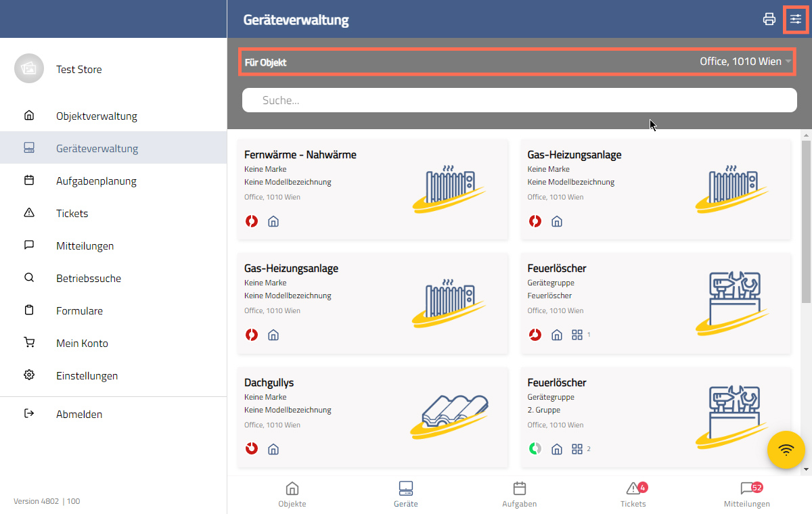Click the yellow wifi floating button
The width and height of the screenshot is (812, 514).
(786, 450)
